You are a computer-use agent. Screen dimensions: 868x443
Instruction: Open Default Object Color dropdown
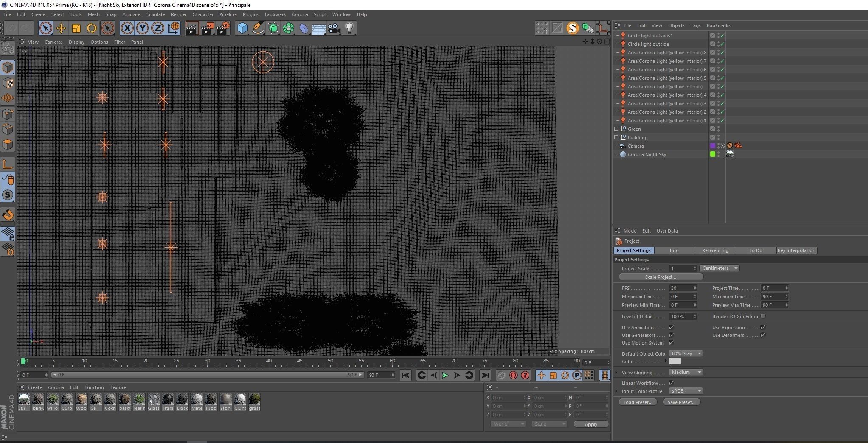(686, 353)
